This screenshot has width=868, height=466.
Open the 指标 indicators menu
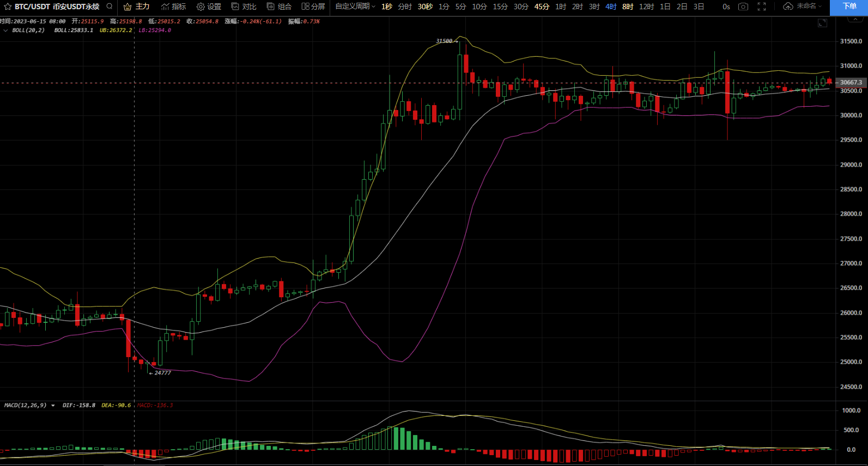click(173, 7)
